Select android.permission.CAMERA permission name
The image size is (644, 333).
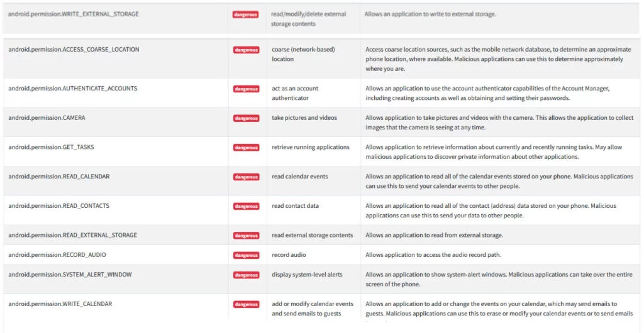pyautogui.click(x=47, y=117)
